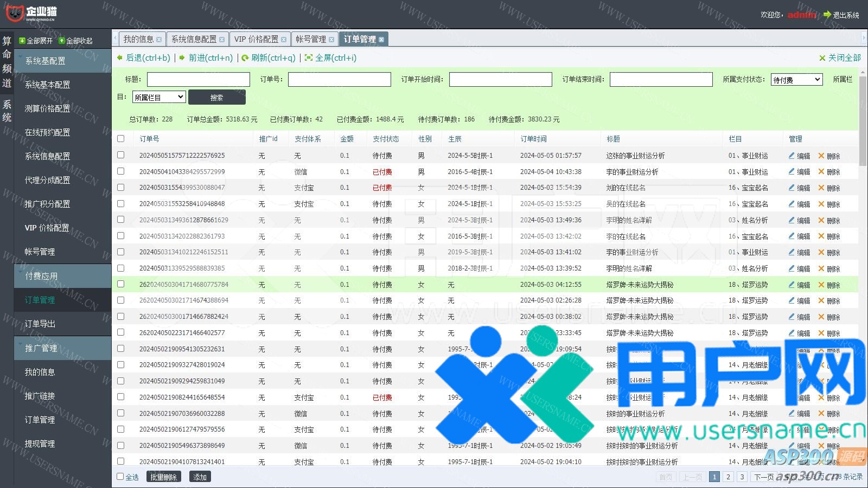Close the 订单管理 tab using its X icon

[x=381, y=40]
